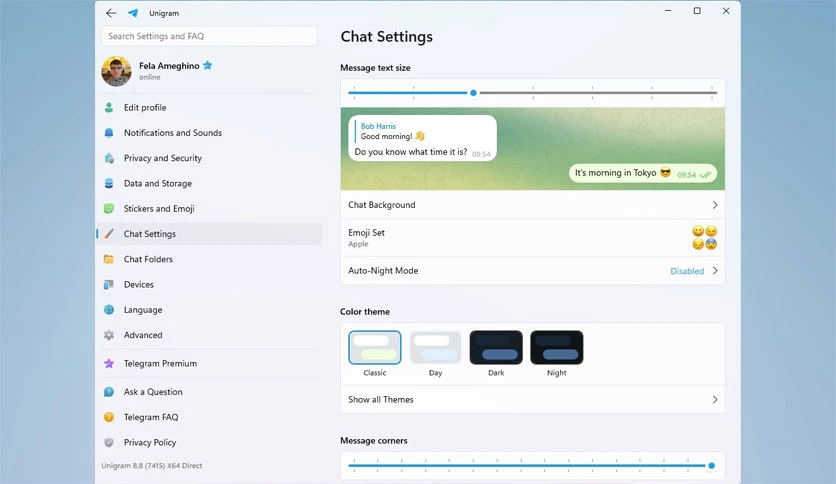Click the Ask a Question bubble icon
The width and height of the screenshot is (836, 484).
point(109,392)
